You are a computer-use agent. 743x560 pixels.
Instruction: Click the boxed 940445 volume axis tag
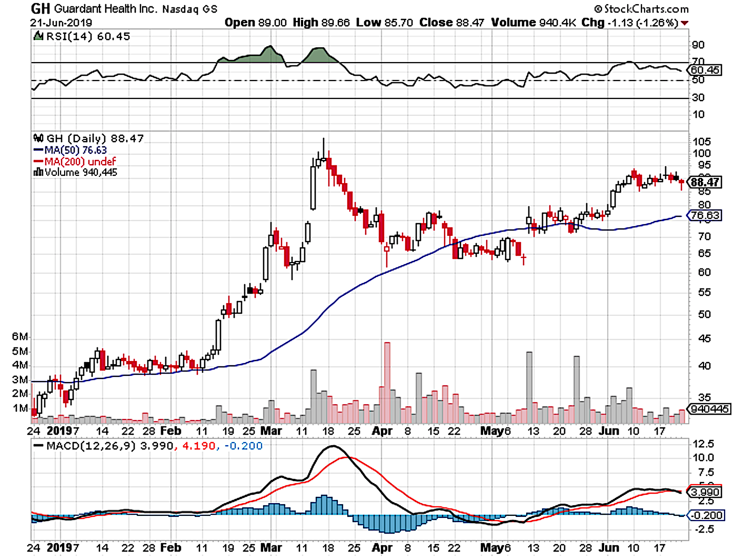coord(710,409)
